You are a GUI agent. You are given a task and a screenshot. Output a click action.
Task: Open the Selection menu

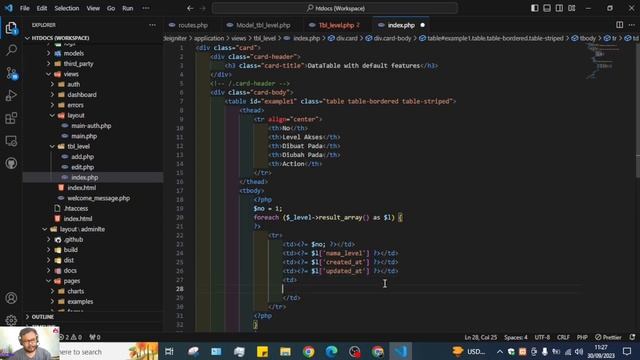pos(67,8)
